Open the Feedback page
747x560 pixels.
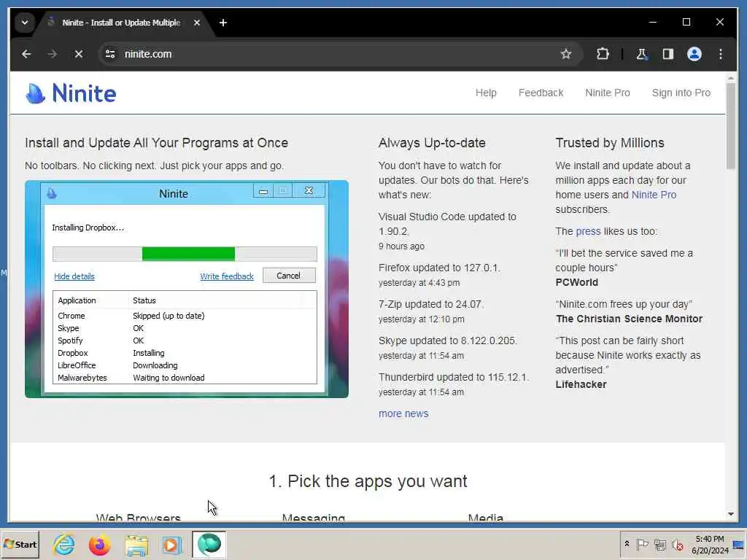tap(541, 93)
